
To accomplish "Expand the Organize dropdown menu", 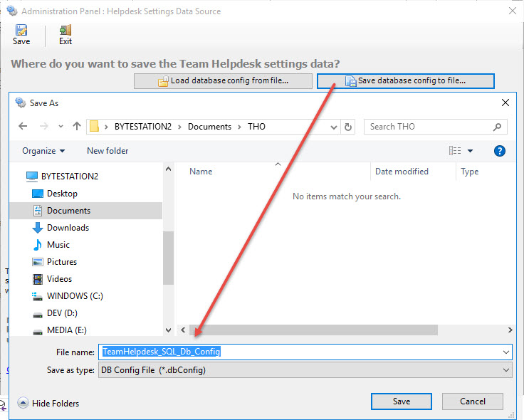I will pyautogui.click(x=43, y=151).
